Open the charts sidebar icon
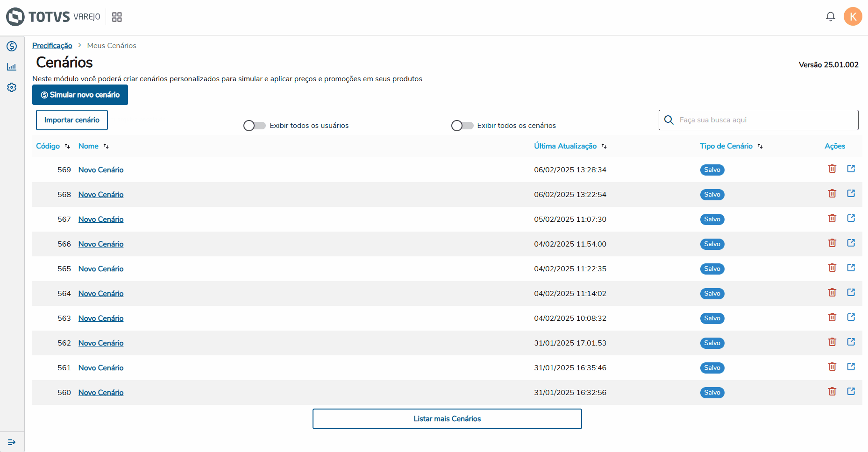 click(12, 67)
